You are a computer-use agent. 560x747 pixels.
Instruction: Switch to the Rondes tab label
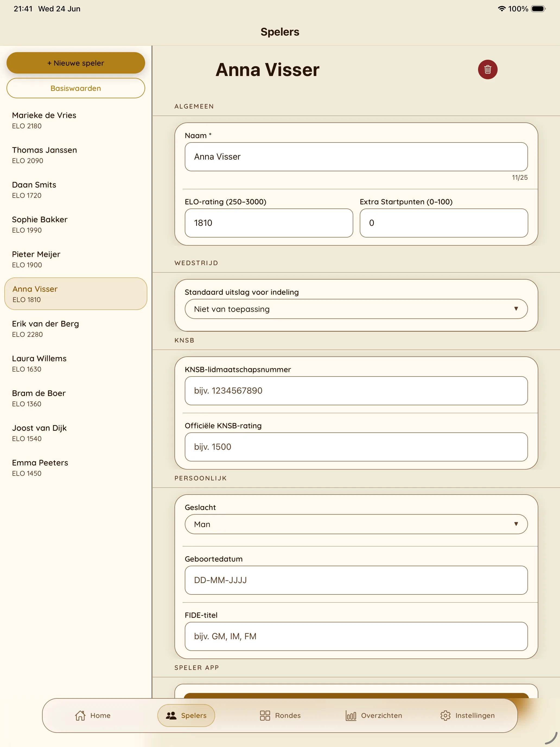[x=288, y=715]
